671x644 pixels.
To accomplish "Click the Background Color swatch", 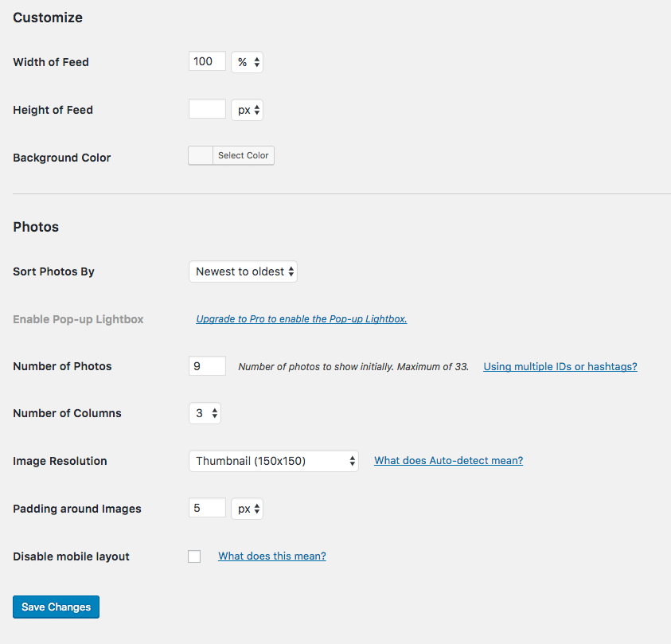I will pyautogui.click(x=201, y=155).
